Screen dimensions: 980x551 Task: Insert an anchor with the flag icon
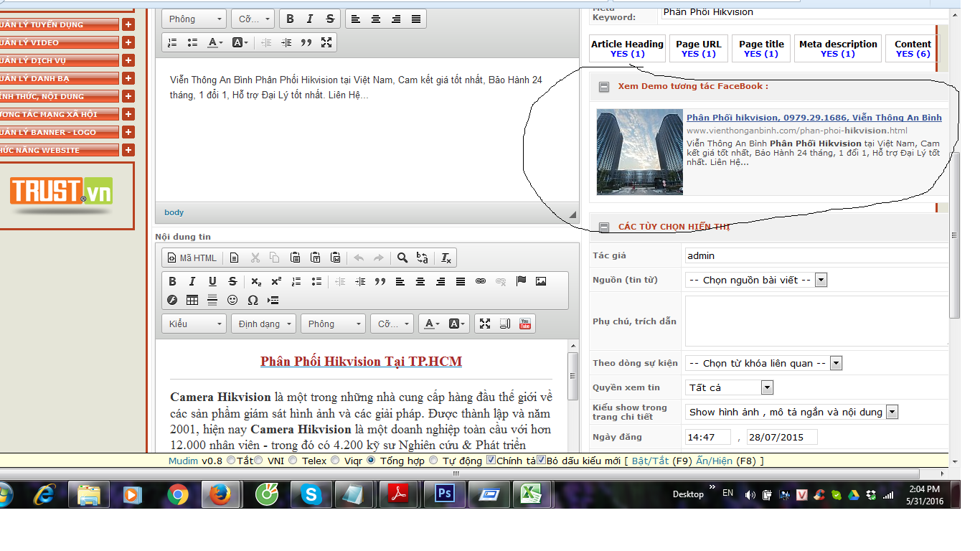(521, 281)
